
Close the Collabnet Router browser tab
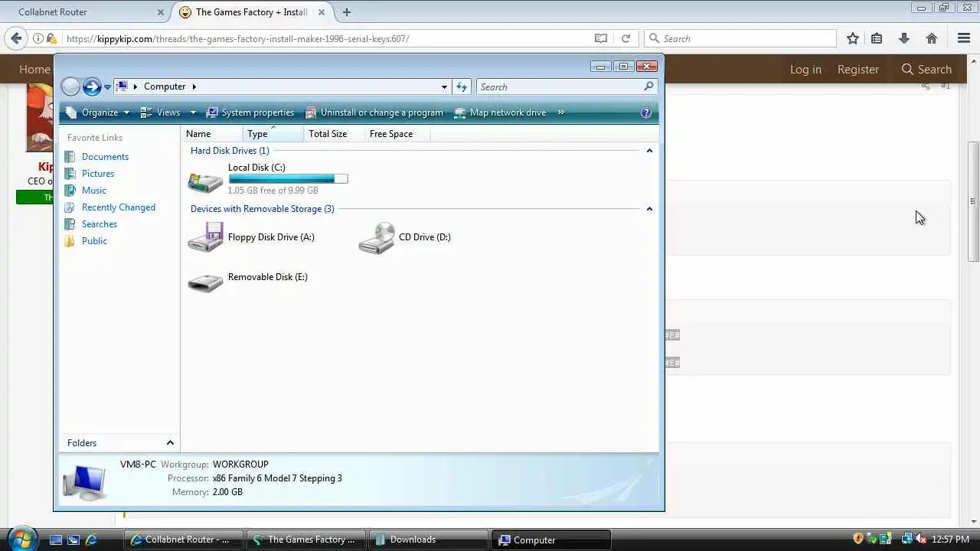[x=161, y=12]
